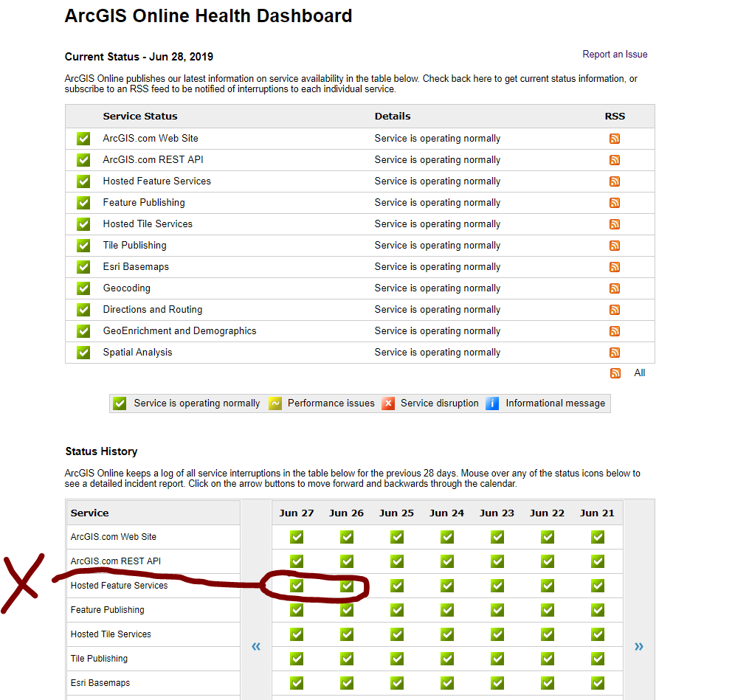
Task: Click the blue Informational message legend icon
Action: coord(492,403)
